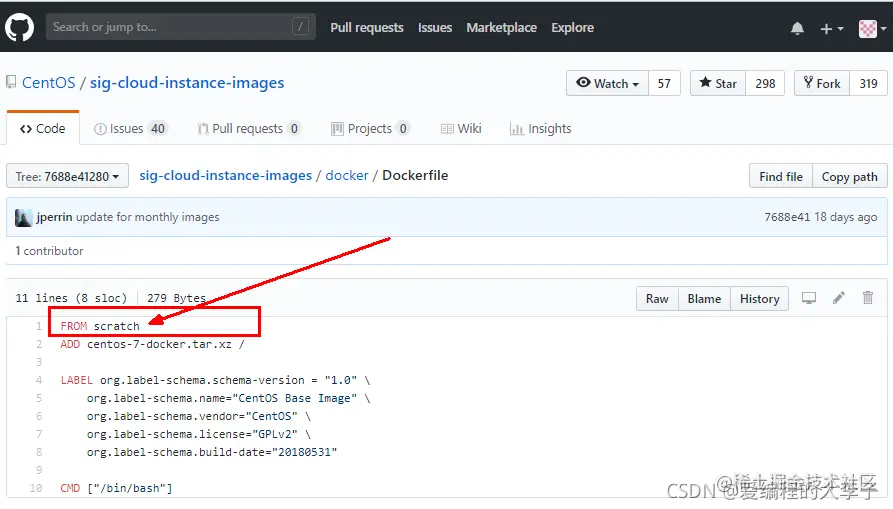Screen dimensions: 893x509
Task: Select line number 2 of the Dockerfile
Action: 39,344
